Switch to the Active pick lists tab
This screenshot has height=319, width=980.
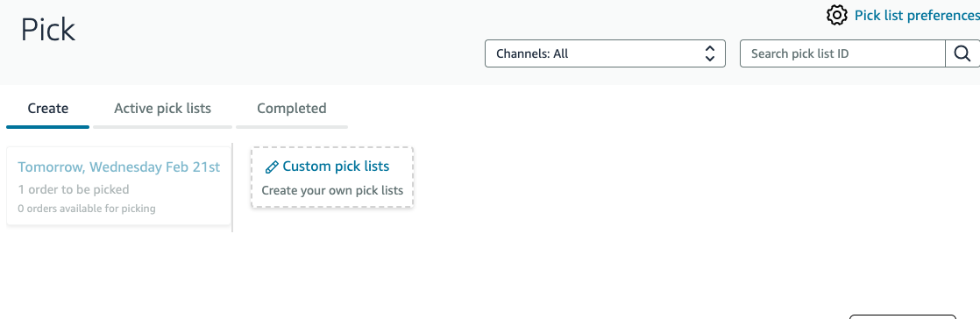click(x=162, y=109)
